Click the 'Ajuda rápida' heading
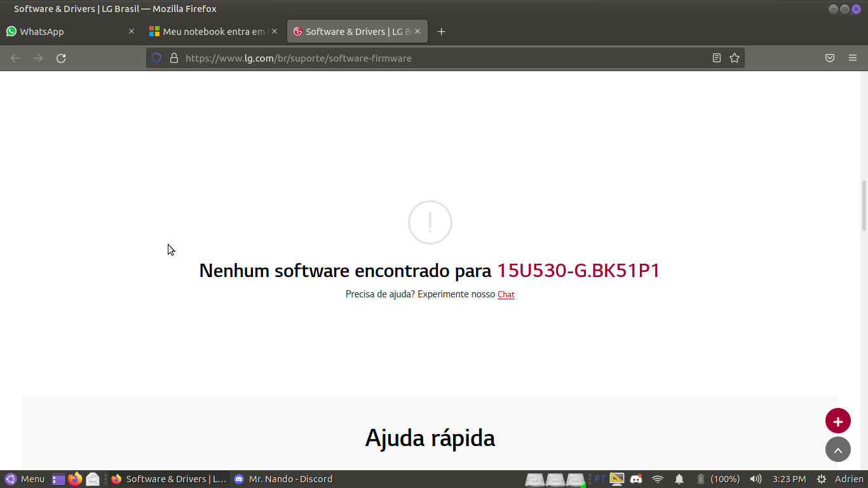Viewport: 868px width, 488px height. [430, 438]
